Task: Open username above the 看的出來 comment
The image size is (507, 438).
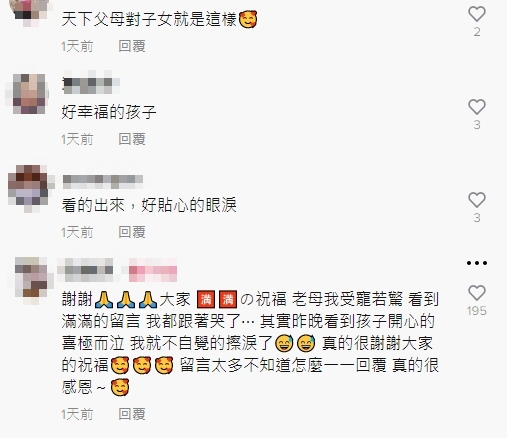Action: pos(103,180)
